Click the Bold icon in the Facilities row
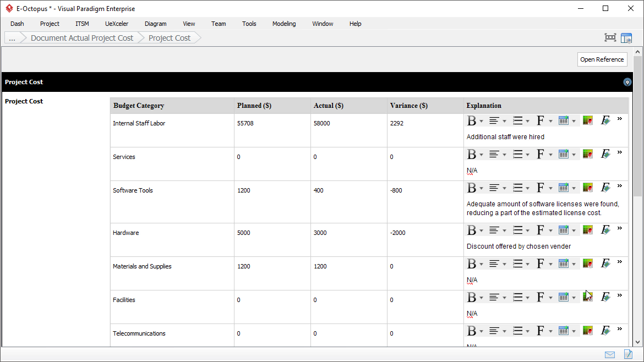This screenshot has width=644, height=362. pyautogui.click(x=472, y=297)
